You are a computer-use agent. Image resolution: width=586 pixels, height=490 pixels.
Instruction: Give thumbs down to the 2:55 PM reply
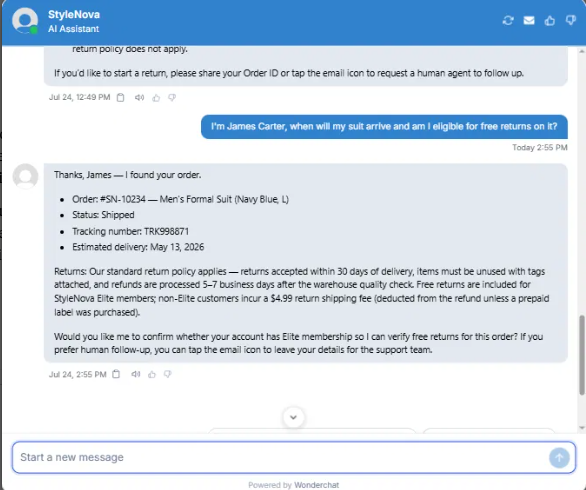[167, 374]
